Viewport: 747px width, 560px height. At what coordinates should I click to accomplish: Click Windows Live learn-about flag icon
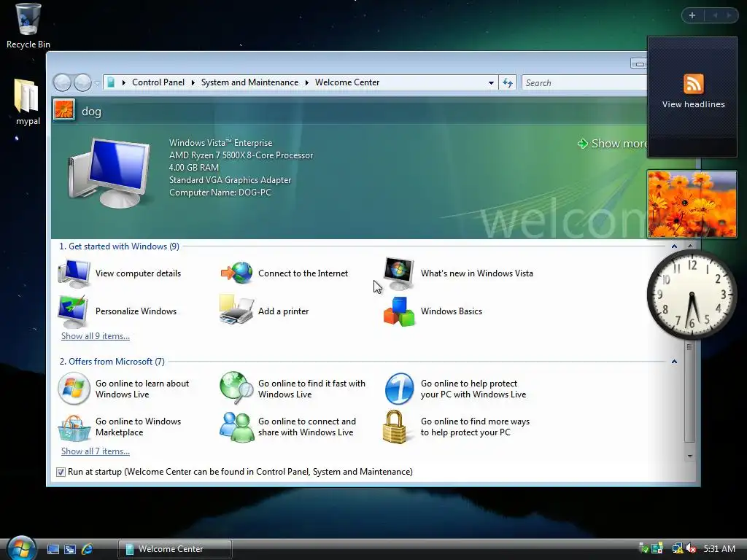pos(74,389)
